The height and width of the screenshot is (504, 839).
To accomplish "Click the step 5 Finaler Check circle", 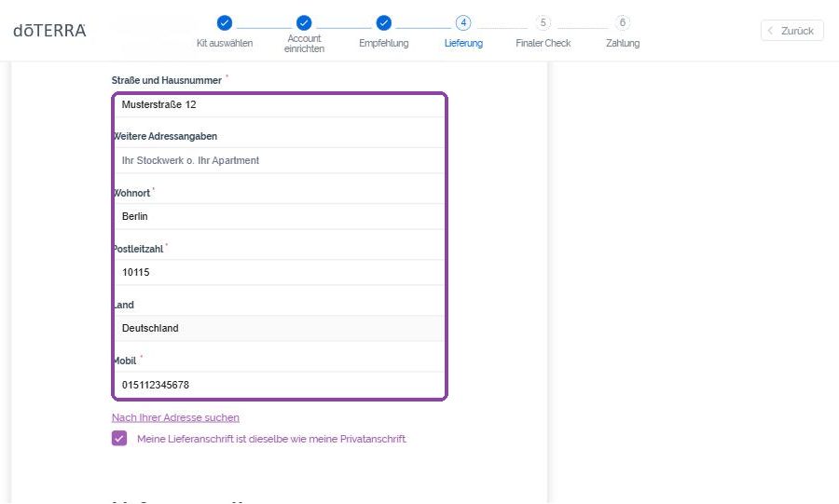I will (543, 23).
